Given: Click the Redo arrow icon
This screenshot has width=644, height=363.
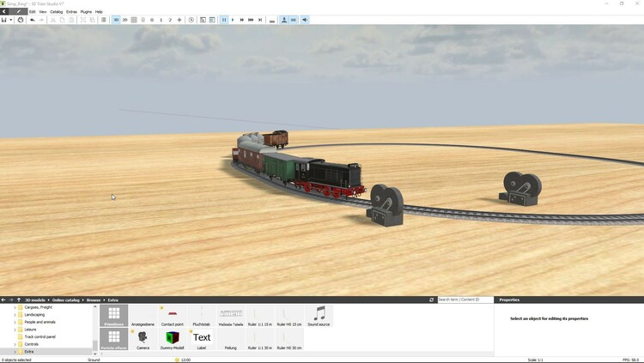Looking at the screenshot, I should pos(41,20).
